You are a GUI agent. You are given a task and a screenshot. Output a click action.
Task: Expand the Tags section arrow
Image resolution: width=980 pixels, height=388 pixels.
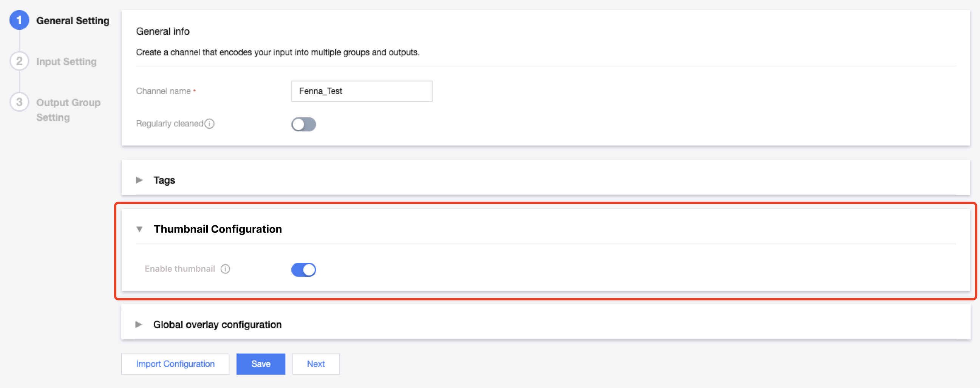(x=139, y=180)
